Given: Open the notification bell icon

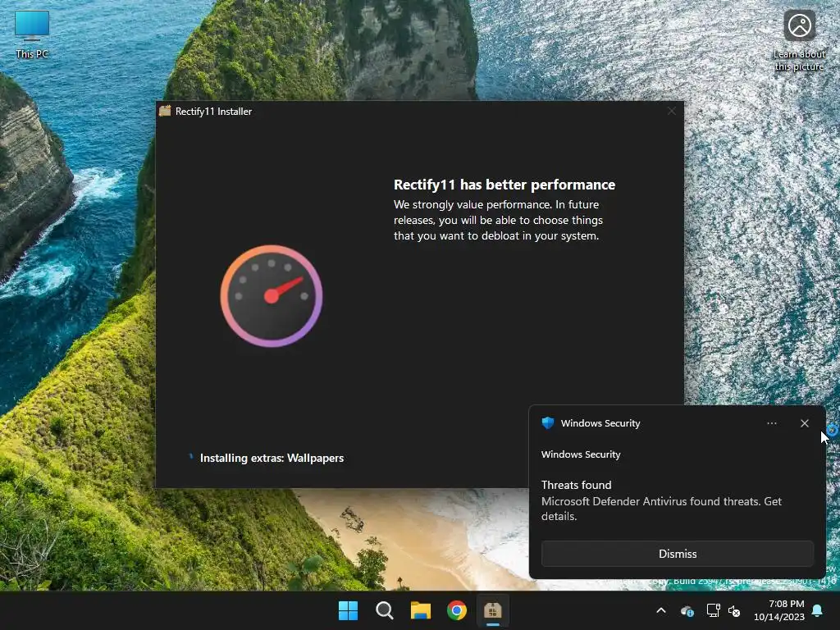Looking at the screenshot, I should coord(818,610).
